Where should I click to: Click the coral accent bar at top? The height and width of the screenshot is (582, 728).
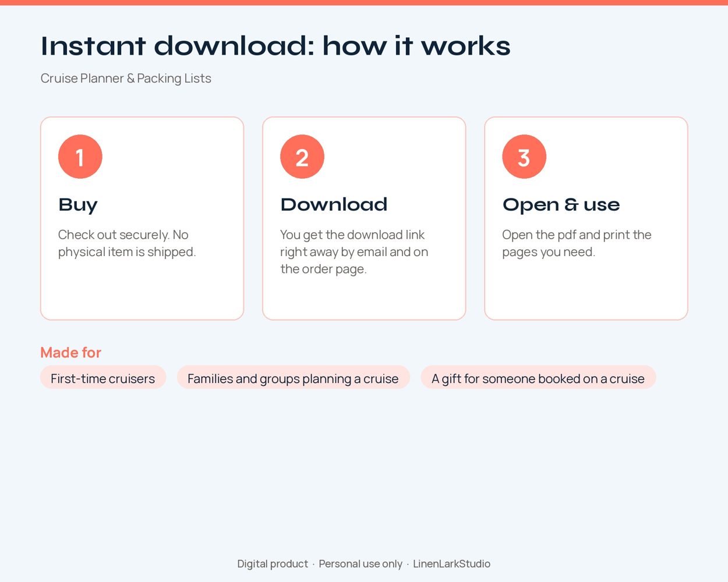364,2
